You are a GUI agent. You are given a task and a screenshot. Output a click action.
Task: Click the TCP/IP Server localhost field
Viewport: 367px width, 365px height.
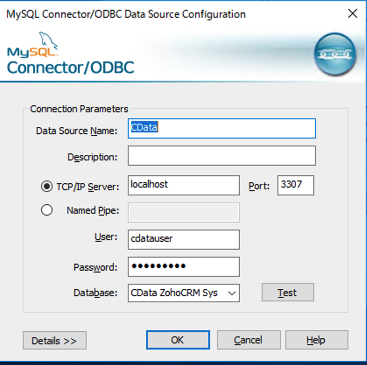[x=184, y=185]
